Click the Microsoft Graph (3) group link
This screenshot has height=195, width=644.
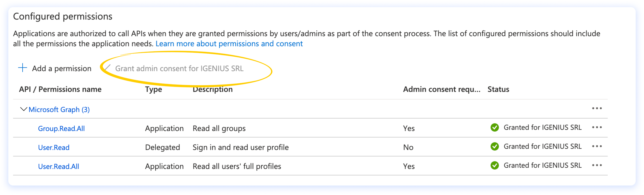(59, 110)
